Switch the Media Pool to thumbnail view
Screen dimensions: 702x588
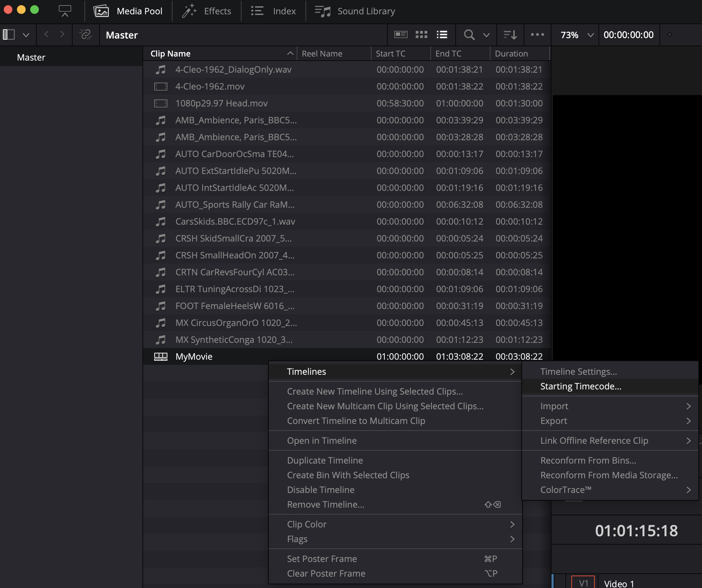(x=421, y=35)
